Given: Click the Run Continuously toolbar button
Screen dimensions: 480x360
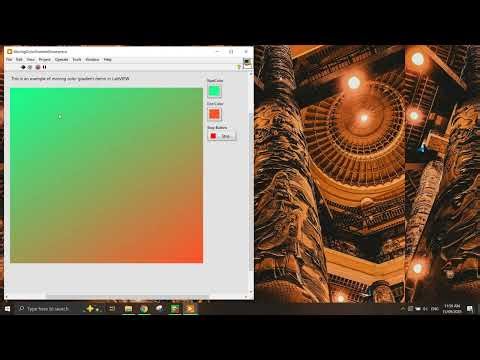Looking at the screenshot, I should click(x=30, y=67).
